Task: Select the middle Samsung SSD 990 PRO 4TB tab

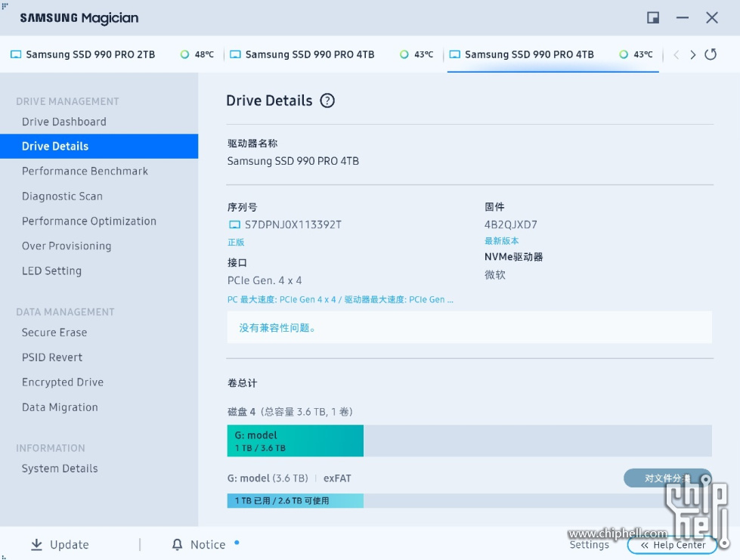Action: pyautogui.click(x=333, y=54)
